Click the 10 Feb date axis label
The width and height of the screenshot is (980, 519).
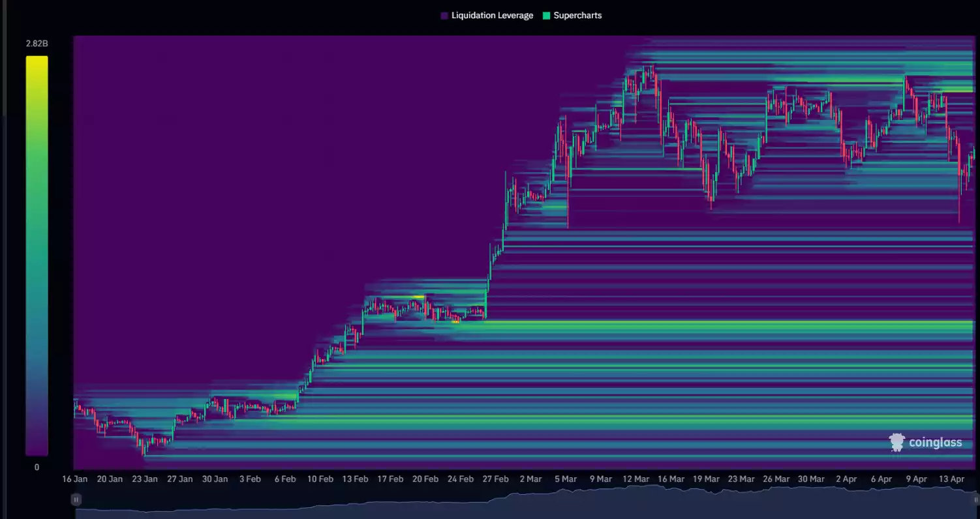pyautogui.click(x=320, y=479)
